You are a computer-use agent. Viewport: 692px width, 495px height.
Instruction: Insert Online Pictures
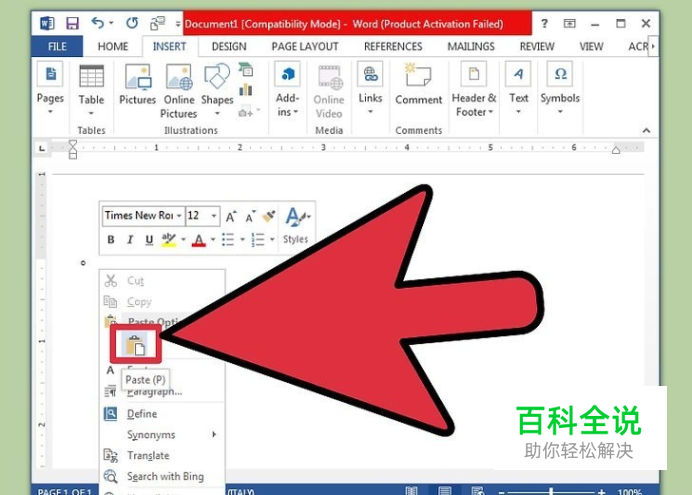point(179,91)
